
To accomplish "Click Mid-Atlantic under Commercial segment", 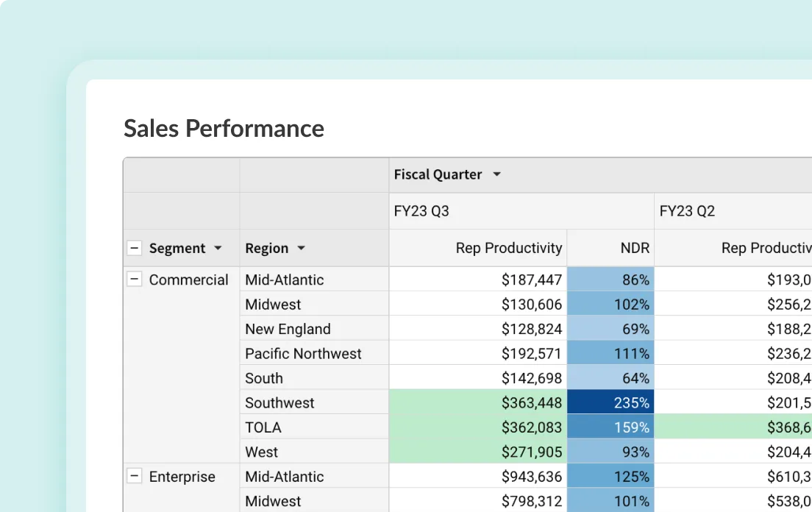I will (x=284, y=280).
